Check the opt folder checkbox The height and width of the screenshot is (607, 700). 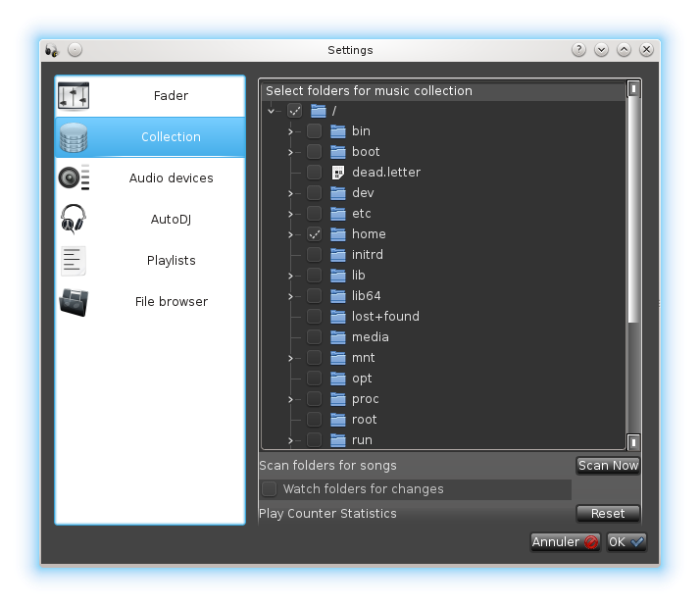tap(315, 379)
